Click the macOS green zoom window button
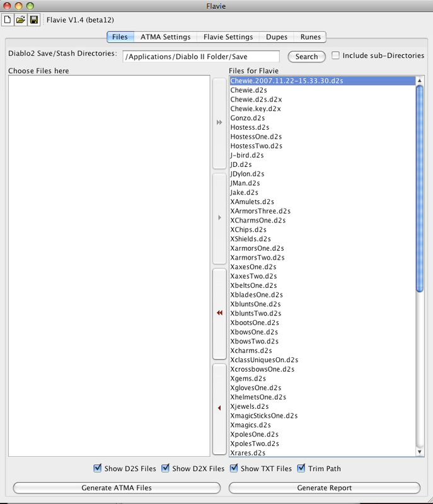 pyautogui.click(x=30, y=6)
